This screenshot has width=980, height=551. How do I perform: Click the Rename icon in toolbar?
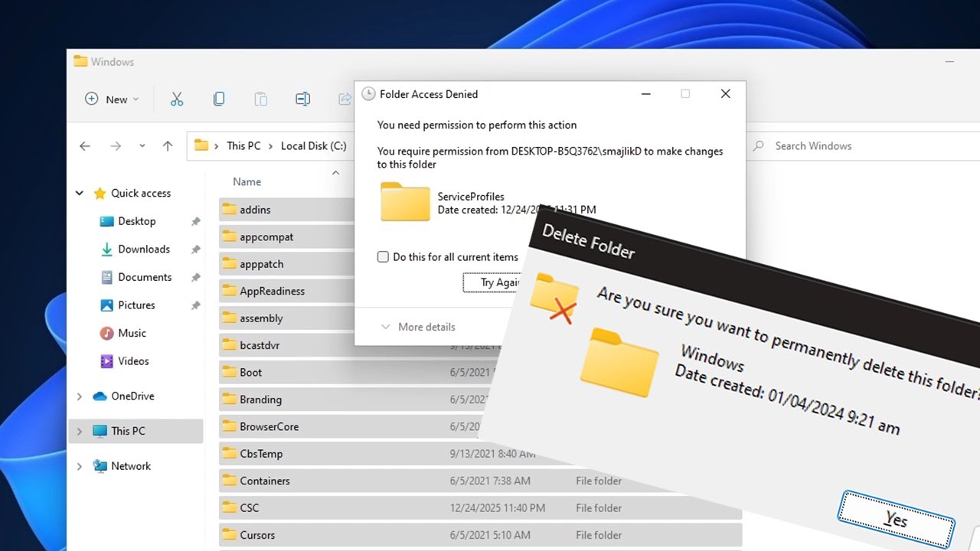pyautogui.click(x=302, y=99)
